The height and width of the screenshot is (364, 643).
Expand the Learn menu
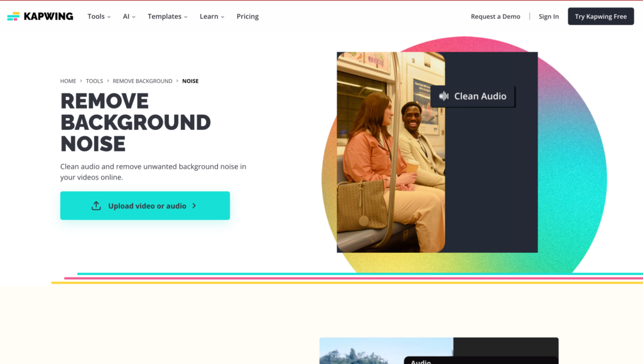(x=212, y=16)
